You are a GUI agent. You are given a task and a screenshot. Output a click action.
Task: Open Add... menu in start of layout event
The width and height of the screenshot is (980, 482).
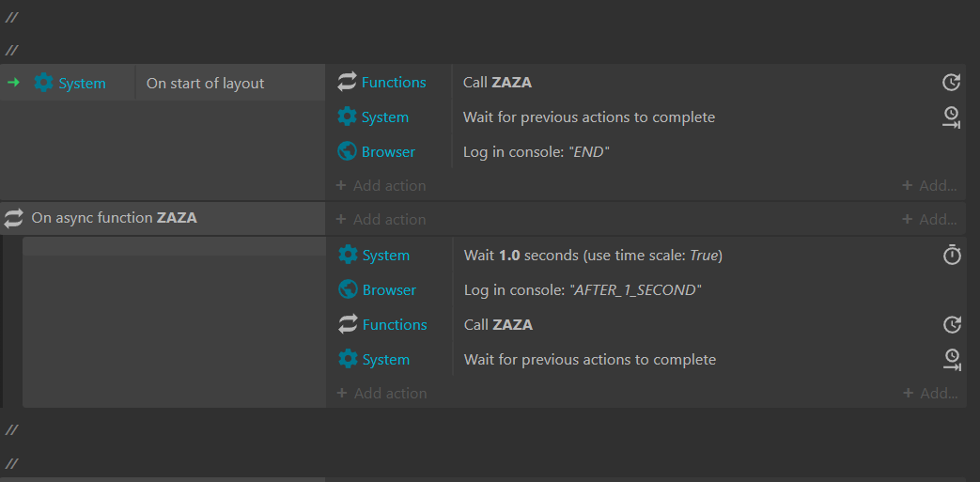929,186
